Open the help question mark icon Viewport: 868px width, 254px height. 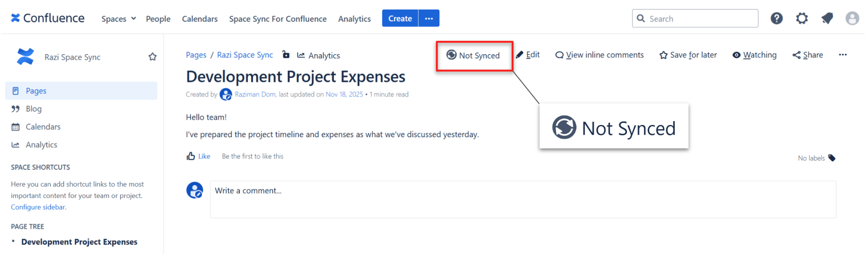click(x=776, y=18)
